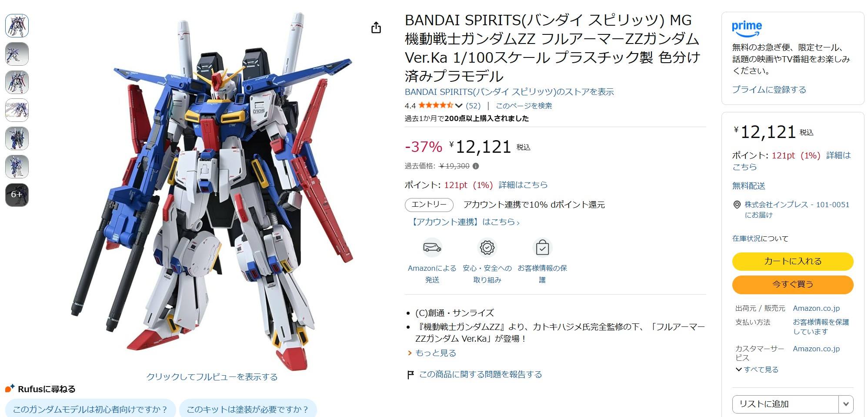Click the info icon beside past price ¥19,300
This screenshot has width=868, height=417.
click(476, 166)
